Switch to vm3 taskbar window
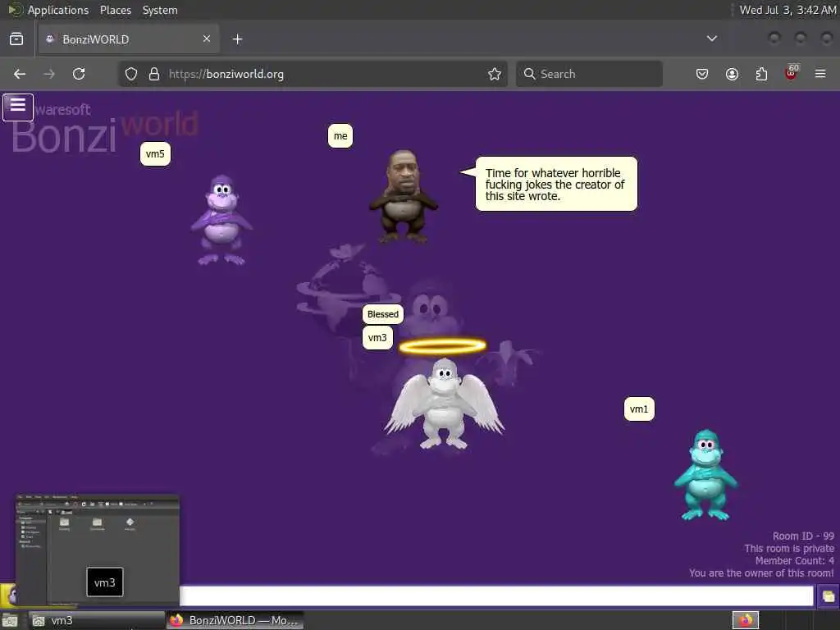Image resolution: width=840 pixels, height=630 pixels. tap(97, 620)
